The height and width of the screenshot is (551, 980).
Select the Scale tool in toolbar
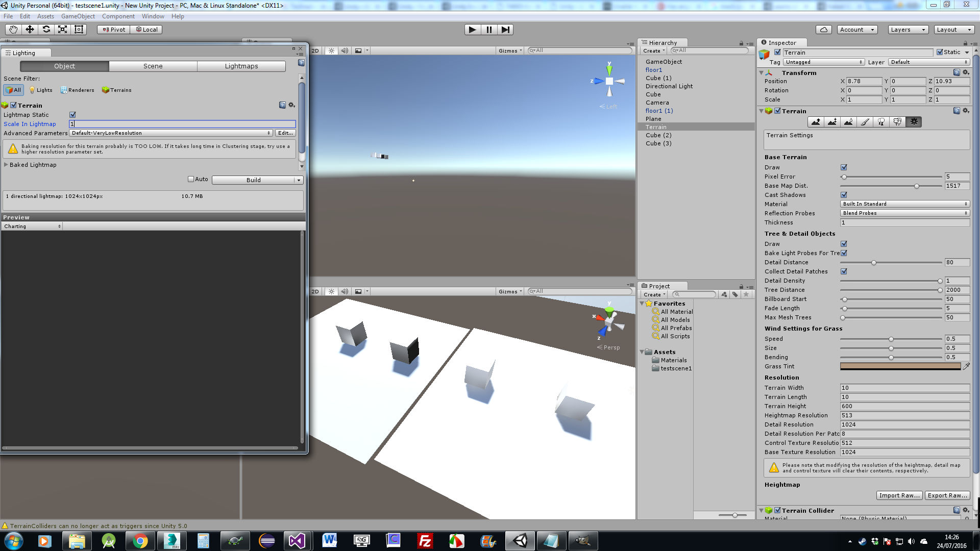point(62,30)
